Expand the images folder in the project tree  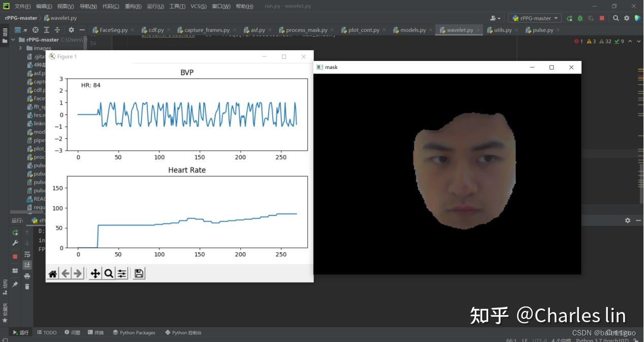[20, 48]
